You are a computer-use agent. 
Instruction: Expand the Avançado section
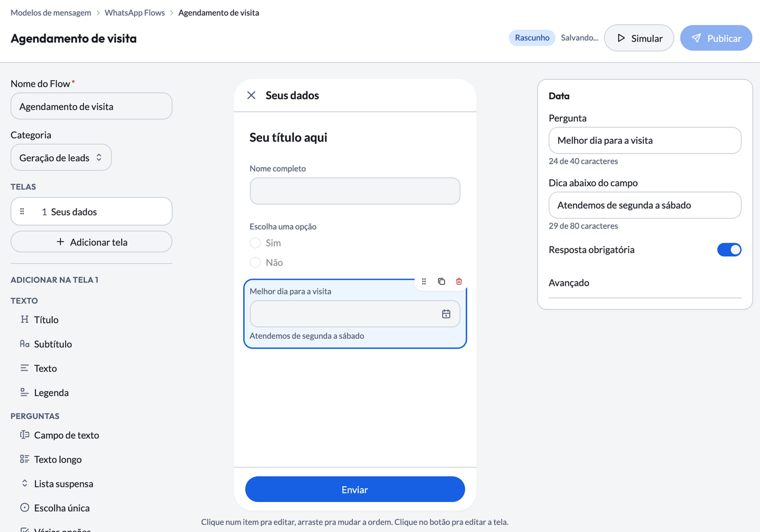pyautogui.click(x=645, y=283)
